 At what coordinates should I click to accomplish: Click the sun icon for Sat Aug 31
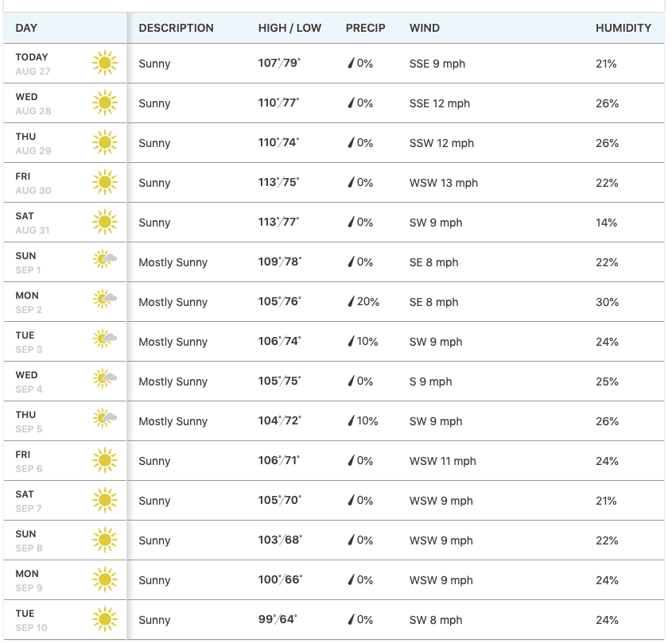104,222
